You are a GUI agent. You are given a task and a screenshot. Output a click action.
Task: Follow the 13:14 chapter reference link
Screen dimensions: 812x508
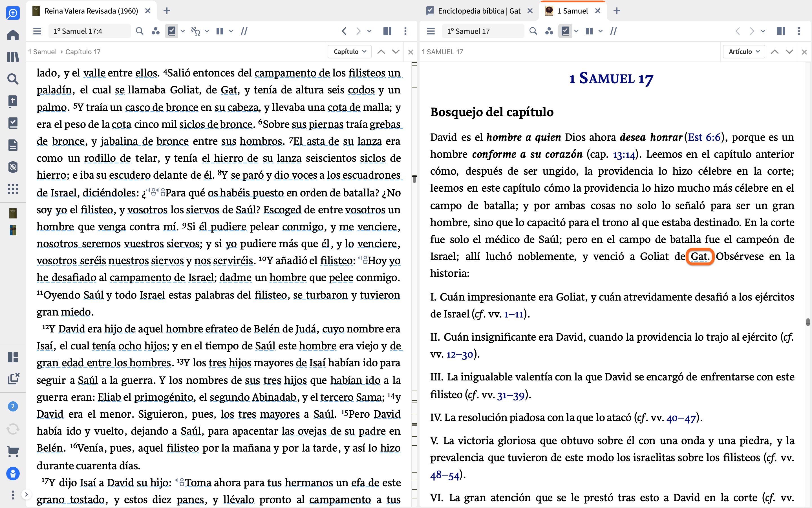coord(624,155)
